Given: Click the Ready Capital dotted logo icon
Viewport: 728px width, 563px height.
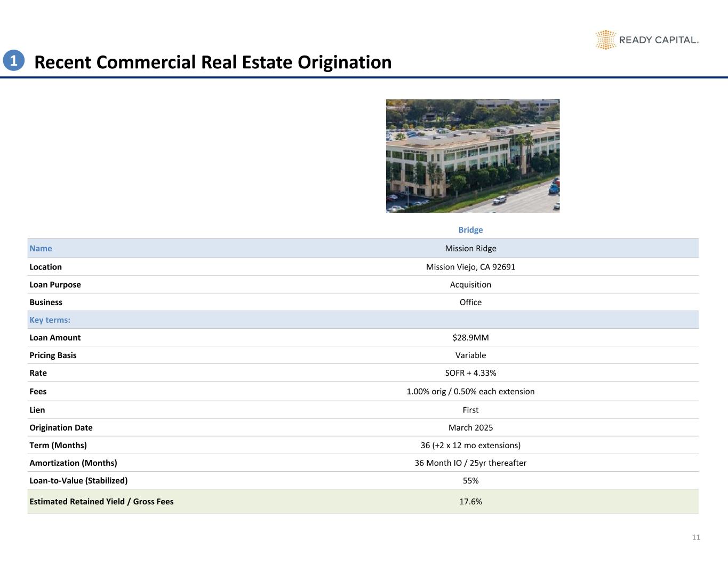Looking at the screenshot, I should 605,40.
